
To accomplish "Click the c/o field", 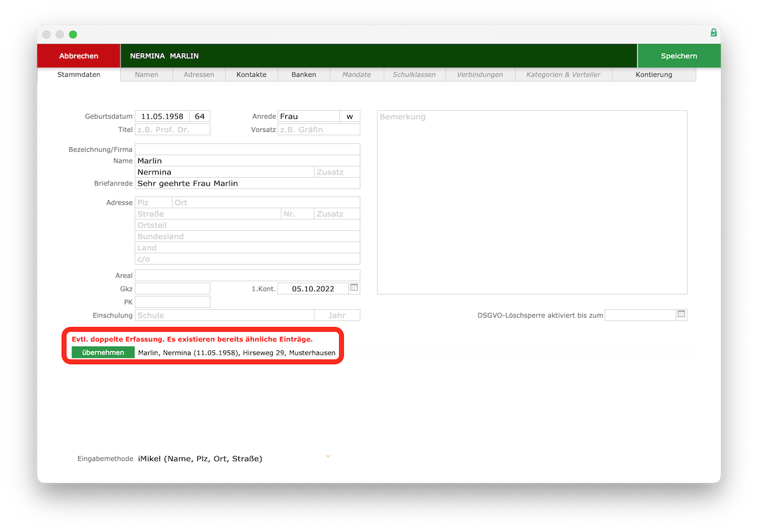I will coord(248,259).
